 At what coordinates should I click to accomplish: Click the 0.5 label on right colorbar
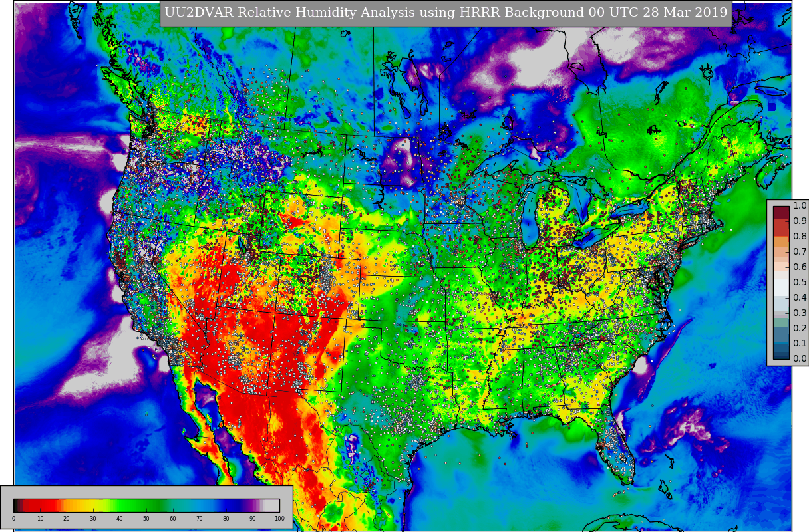[800, 283]
